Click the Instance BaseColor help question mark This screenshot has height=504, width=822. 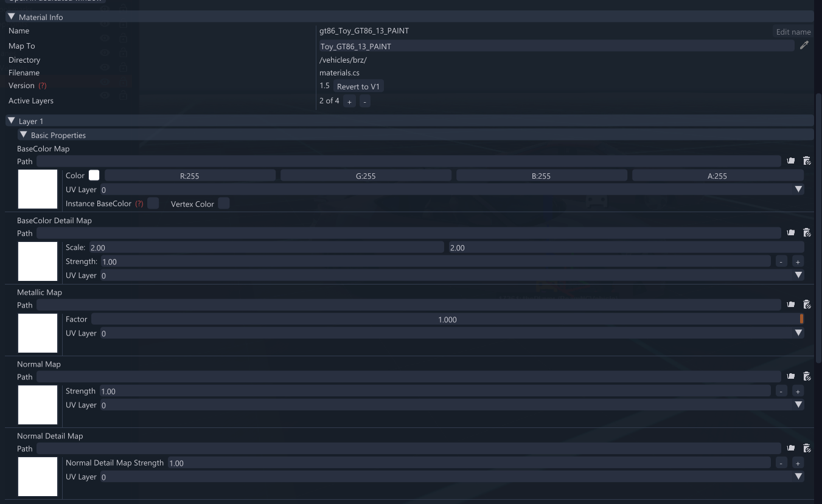pos(139,204)
